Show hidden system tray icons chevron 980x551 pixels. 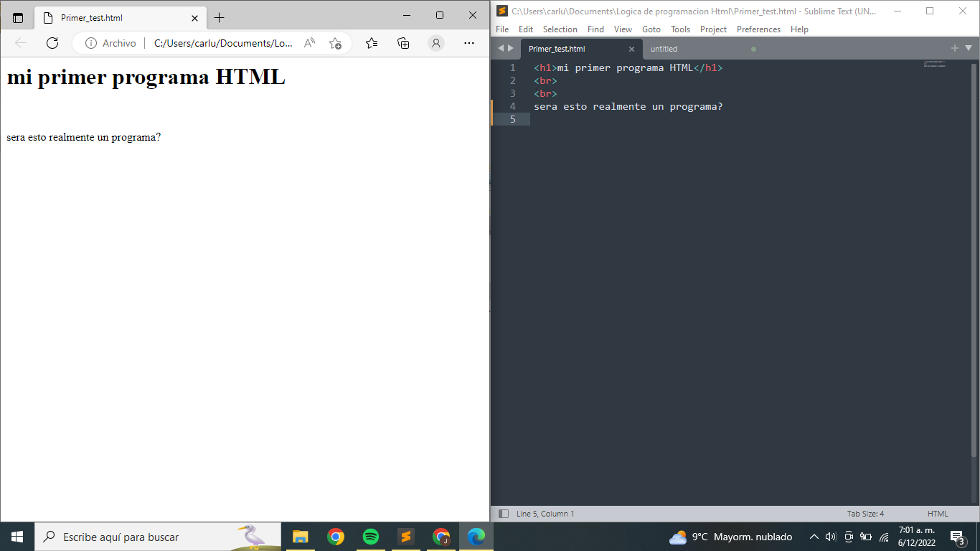(814, 537)
